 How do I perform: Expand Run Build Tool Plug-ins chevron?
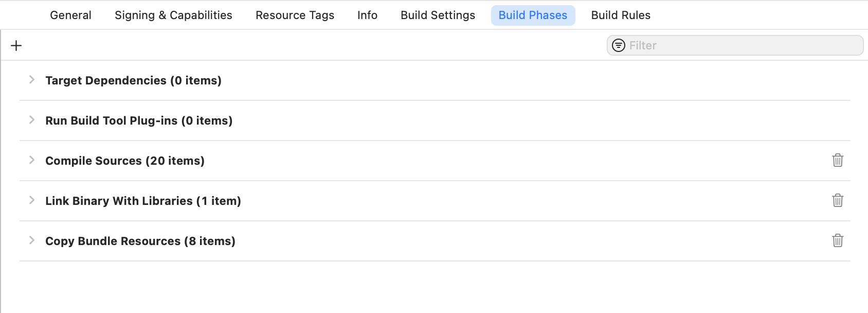pos(32,120)
